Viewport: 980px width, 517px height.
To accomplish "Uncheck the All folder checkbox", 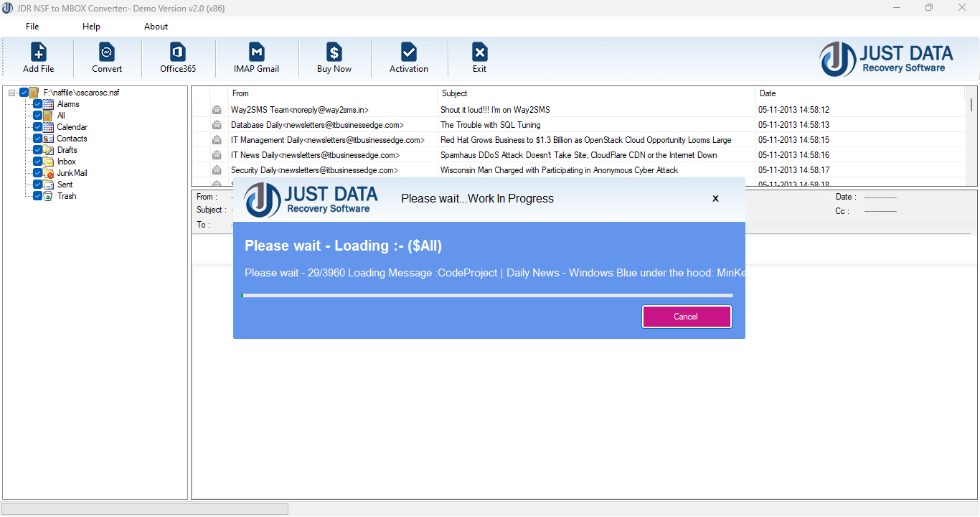I will [38, 116].
